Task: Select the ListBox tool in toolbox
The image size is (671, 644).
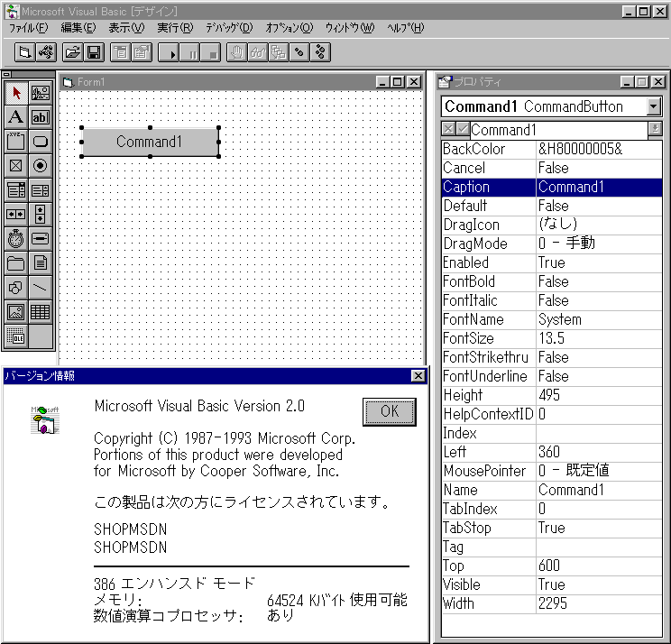Action: tap(41, 190)
